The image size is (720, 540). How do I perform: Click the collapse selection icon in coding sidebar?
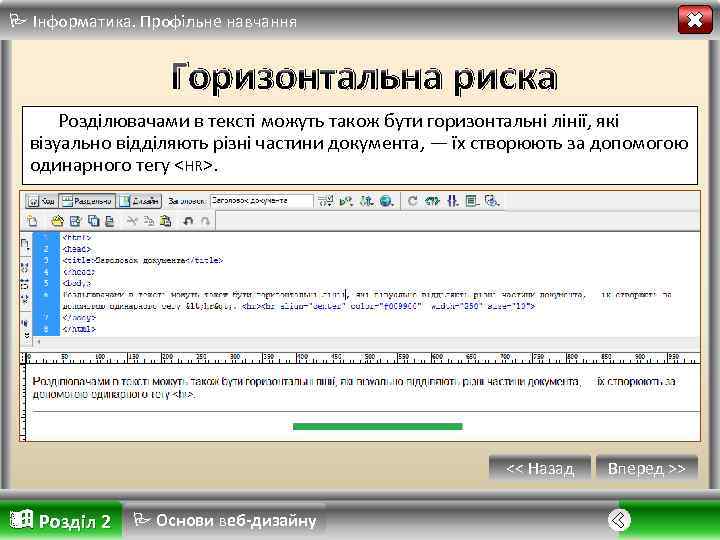coord(25,284)
